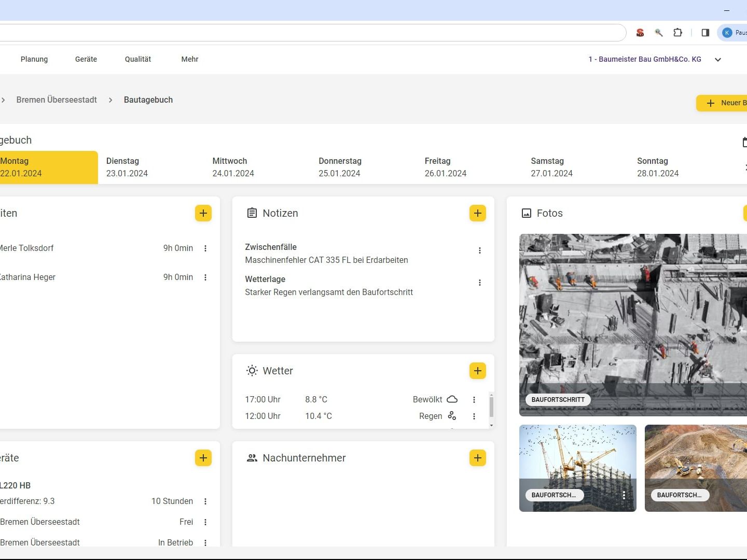This screenshot has width=747, height=560.
Task: Click the plus button above the 10 Stunden row
Action: tap(203, 458)
